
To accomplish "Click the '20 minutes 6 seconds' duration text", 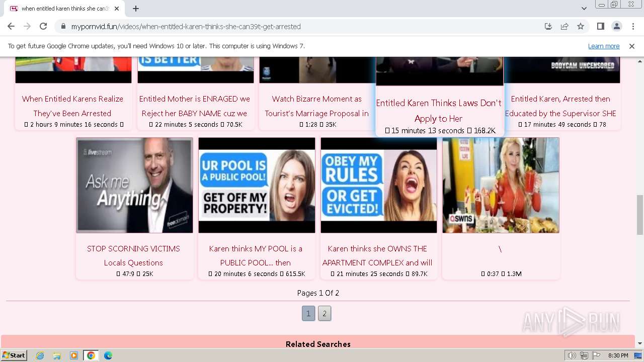I will click(x=246, y=274).
